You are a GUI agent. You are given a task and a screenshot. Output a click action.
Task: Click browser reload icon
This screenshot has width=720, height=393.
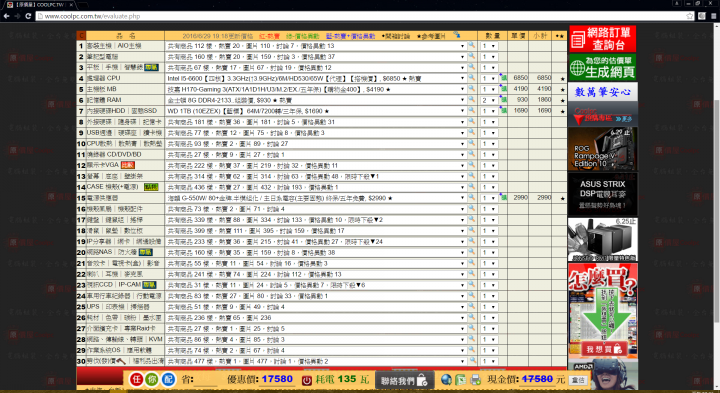click(x=28, y=16)
